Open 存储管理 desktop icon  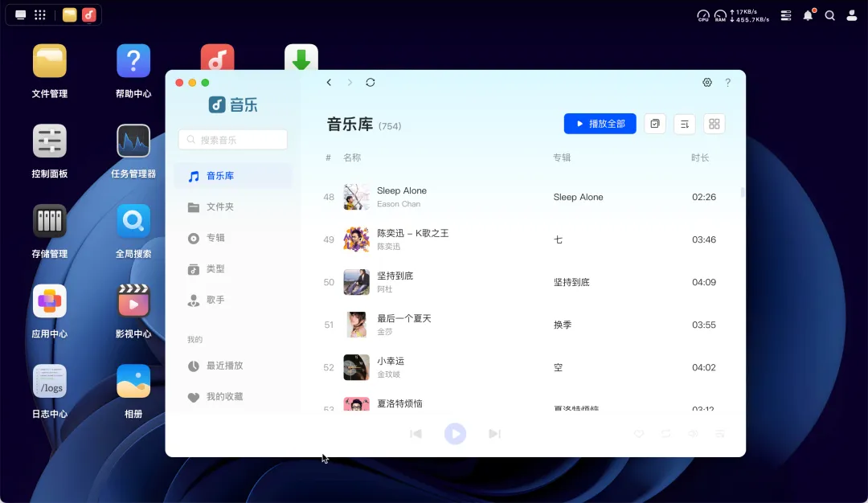tap(49, 221)
